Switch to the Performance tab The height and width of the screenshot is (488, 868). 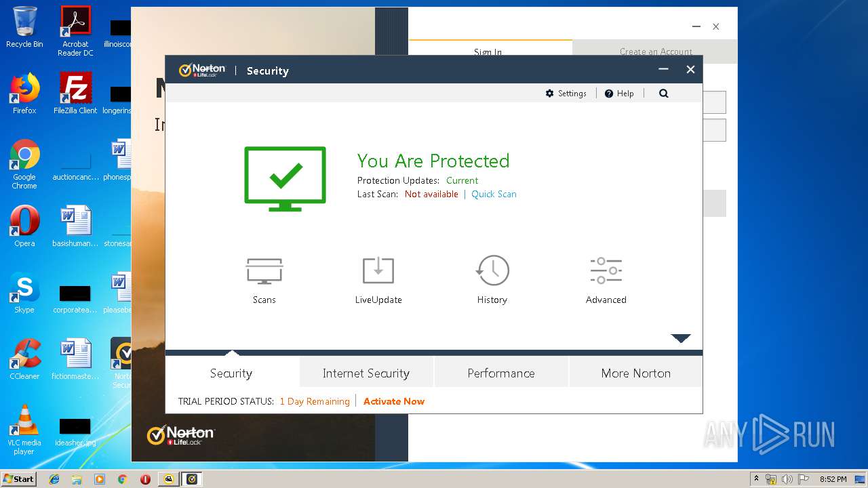coord(501,373)
